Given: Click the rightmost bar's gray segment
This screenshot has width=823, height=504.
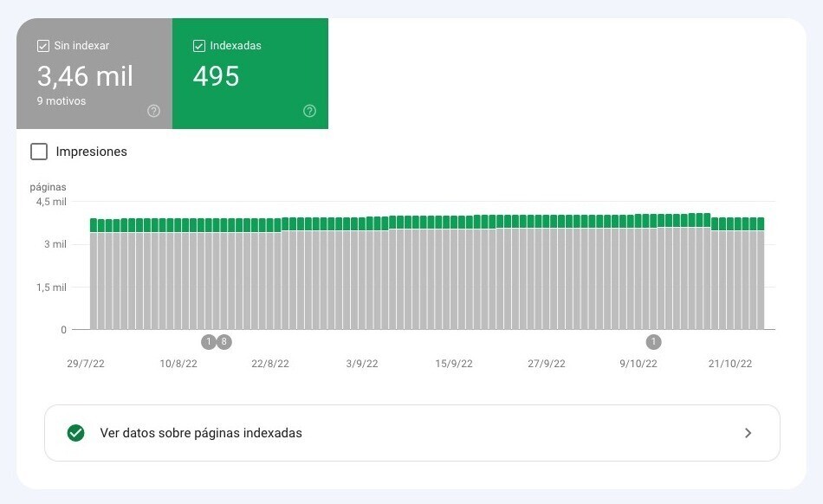Looking at the screenshot, I should pos(761,281).
